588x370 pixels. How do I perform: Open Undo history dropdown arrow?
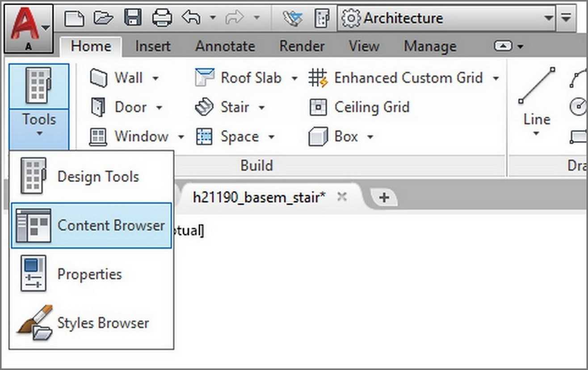pos(213,18)
